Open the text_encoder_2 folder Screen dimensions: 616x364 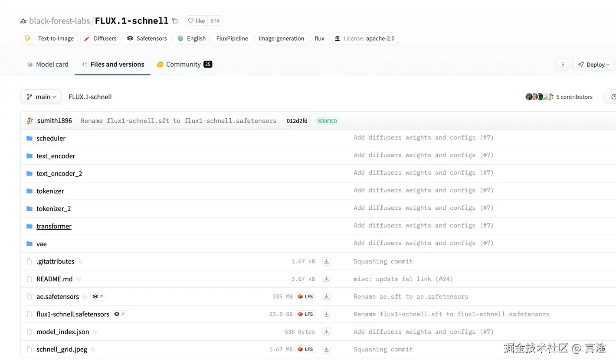click(59, 173)
